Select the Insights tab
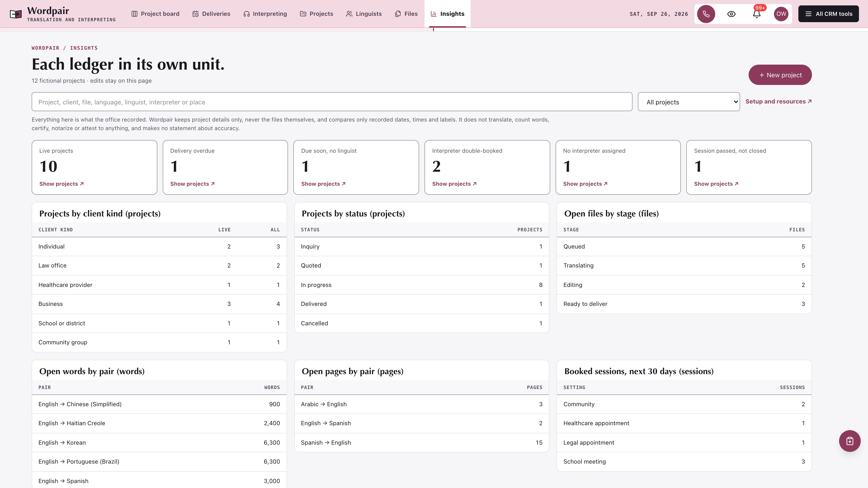The height and width of the screenshot is (488, 868). 448,14
